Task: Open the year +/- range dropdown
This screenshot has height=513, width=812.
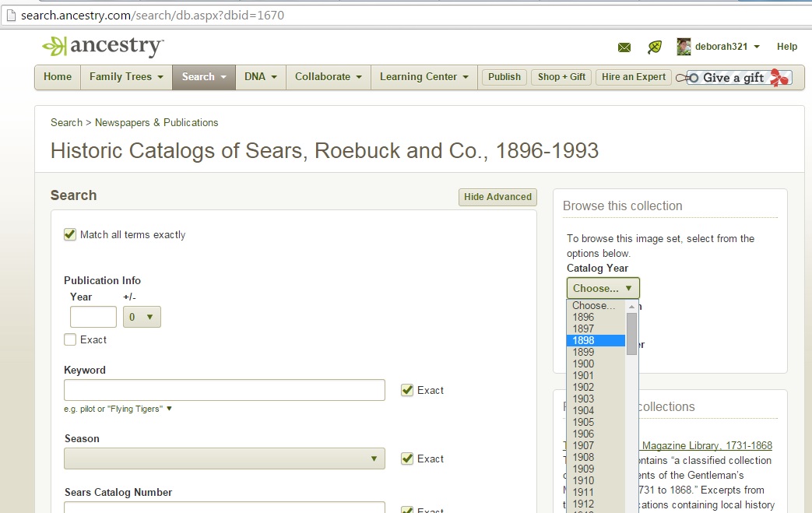Action: [x=142, y=317]
